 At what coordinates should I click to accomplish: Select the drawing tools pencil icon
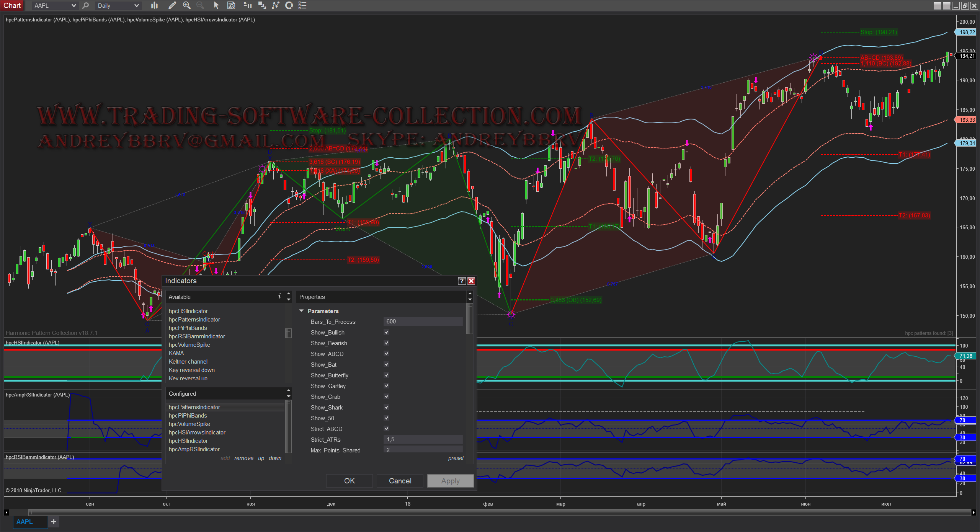[172, 5]
